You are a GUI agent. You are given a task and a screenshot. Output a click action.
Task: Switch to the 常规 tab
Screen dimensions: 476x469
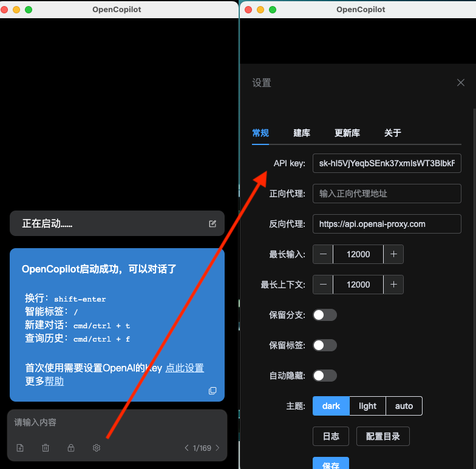[260, 133]
